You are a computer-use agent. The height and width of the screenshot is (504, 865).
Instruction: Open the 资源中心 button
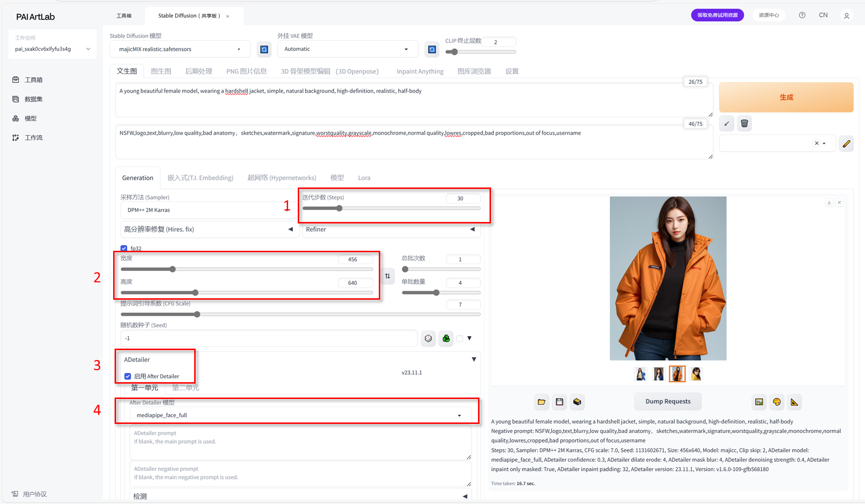pos(769,15)
